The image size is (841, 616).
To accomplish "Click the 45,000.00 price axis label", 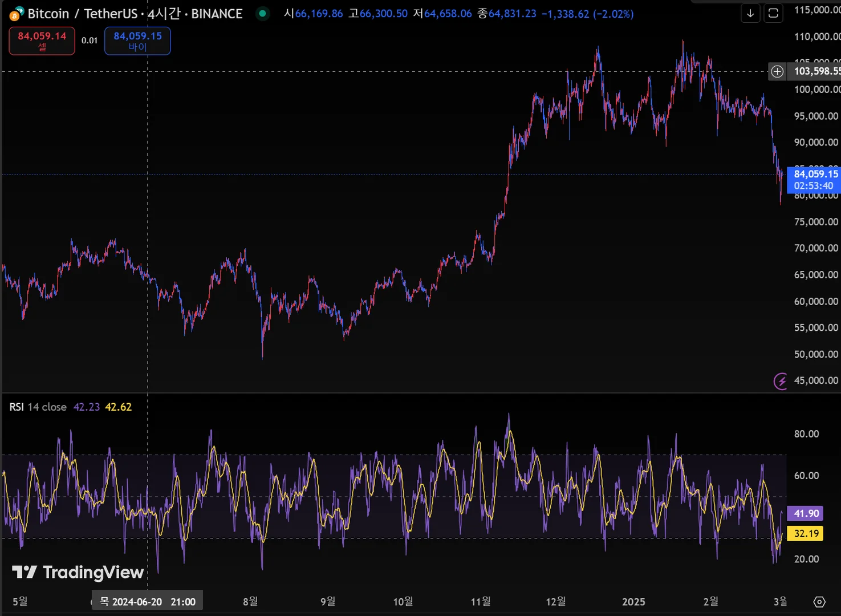I will pos(816,380).
